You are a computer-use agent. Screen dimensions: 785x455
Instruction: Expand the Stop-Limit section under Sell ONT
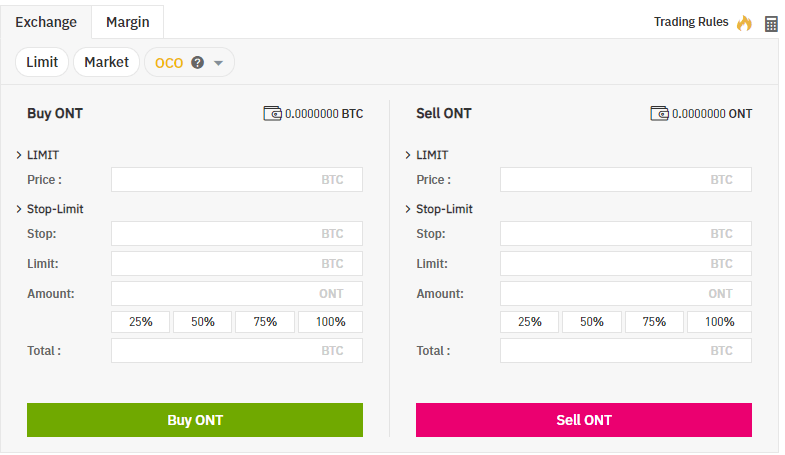click(408, 209)
